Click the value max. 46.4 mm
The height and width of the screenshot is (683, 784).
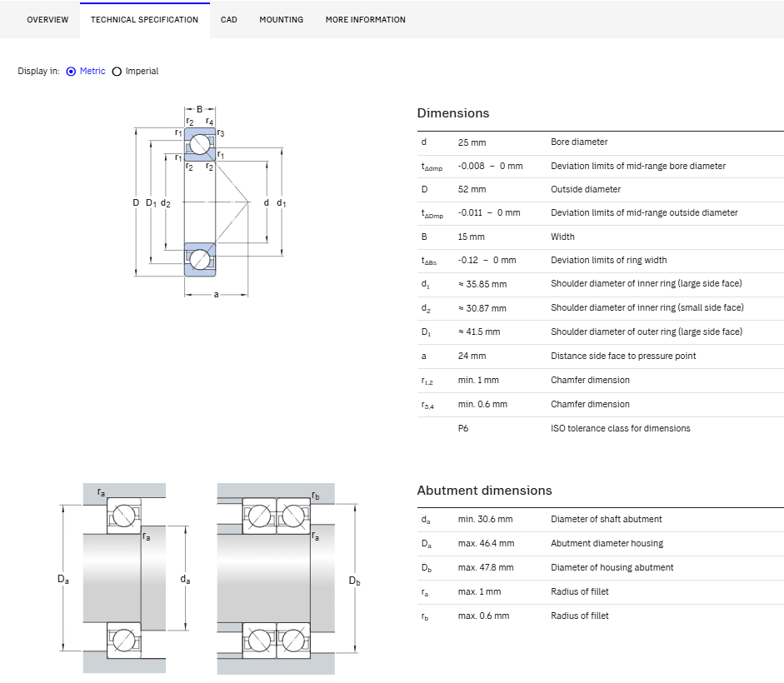[486, 544]
